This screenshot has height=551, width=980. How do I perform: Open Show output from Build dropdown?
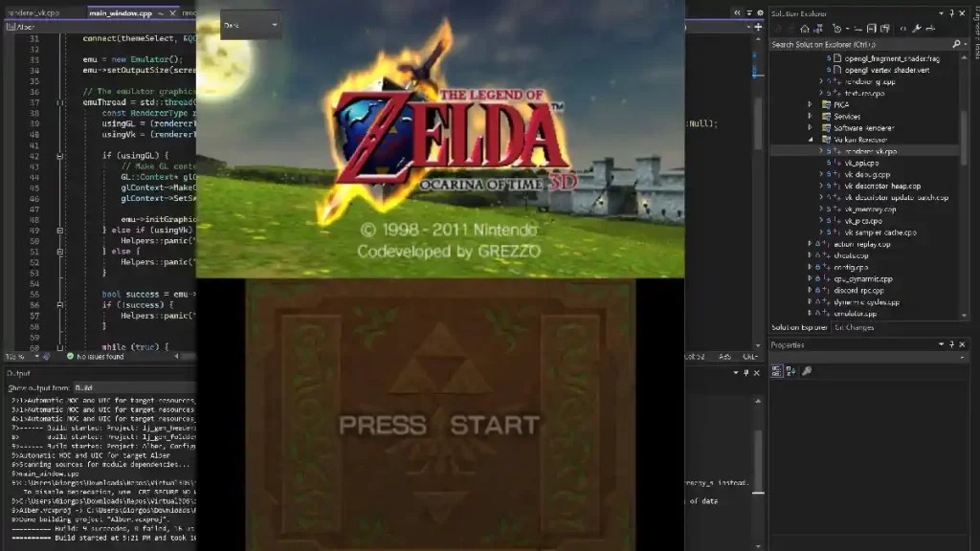[x=134, y=388]
